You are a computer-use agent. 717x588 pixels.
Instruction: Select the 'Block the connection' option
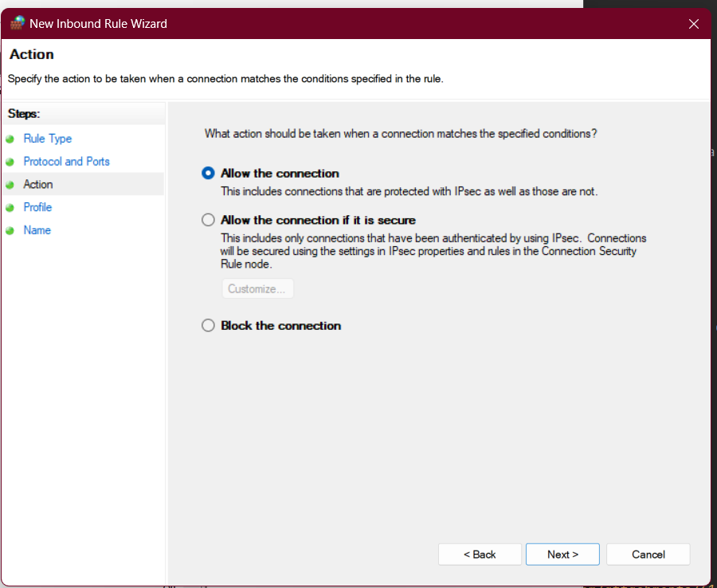pyautogui.click(x=209, y=325)
